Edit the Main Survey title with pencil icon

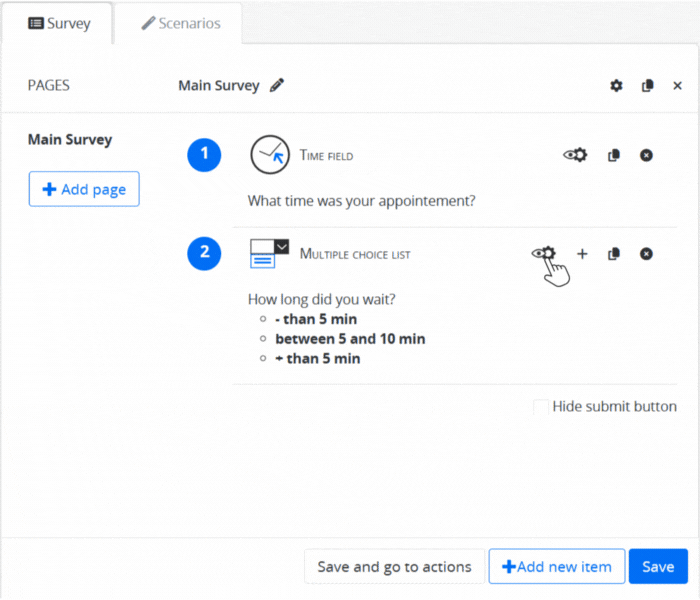[x=277, y=86]
